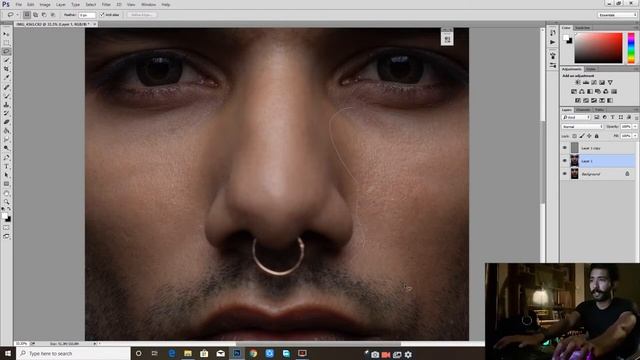
Task: Select the Quick Selection tool
Action: pyautogui.click(x=6, y=60)
